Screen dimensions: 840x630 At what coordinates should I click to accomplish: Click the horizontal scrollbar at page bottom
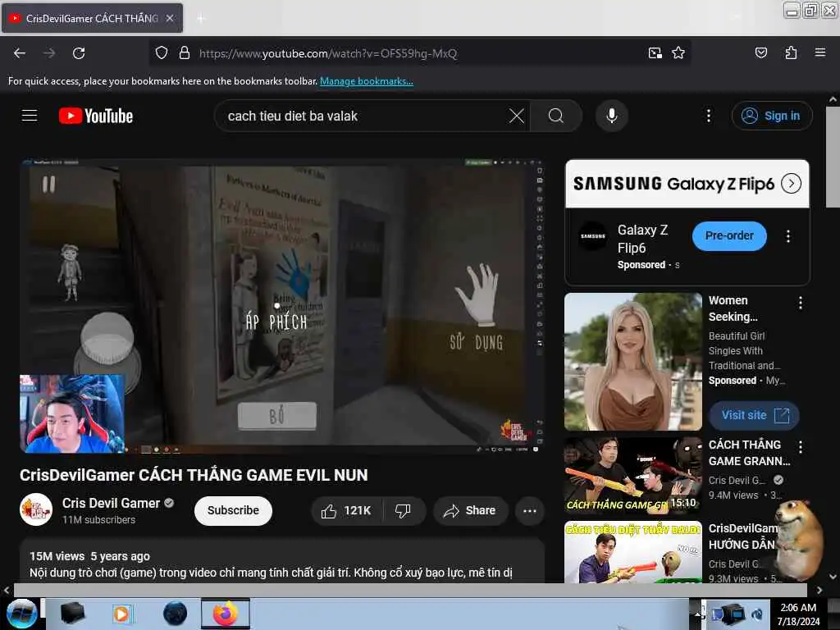point(410,590)
